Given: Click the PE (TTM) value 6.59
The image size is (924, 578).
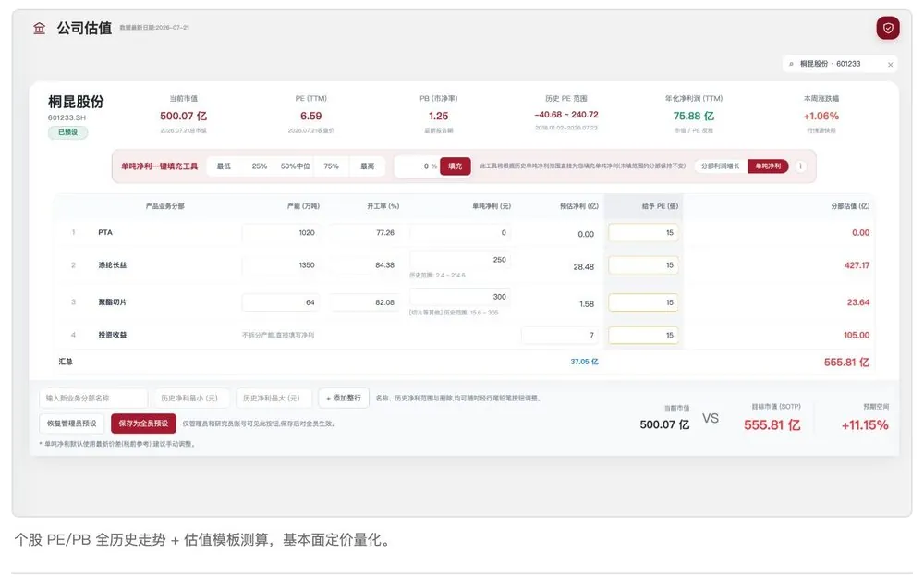Looking at the screenshot, I should pyautogui.click(x=310, y=117).
